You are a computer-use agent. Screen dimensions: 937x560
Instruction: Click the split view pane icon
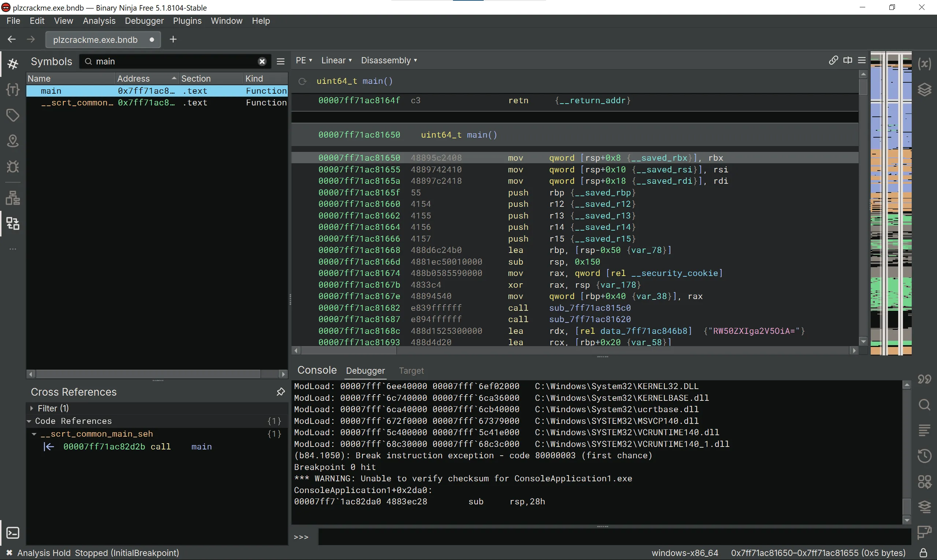pyautogui.click(x=848, y=60)
